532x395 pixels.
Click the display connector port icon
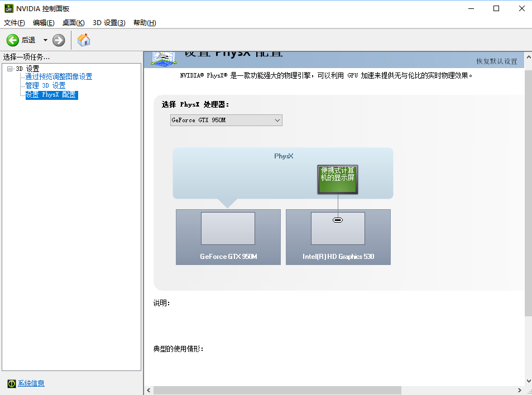click(x=338, y=220)
